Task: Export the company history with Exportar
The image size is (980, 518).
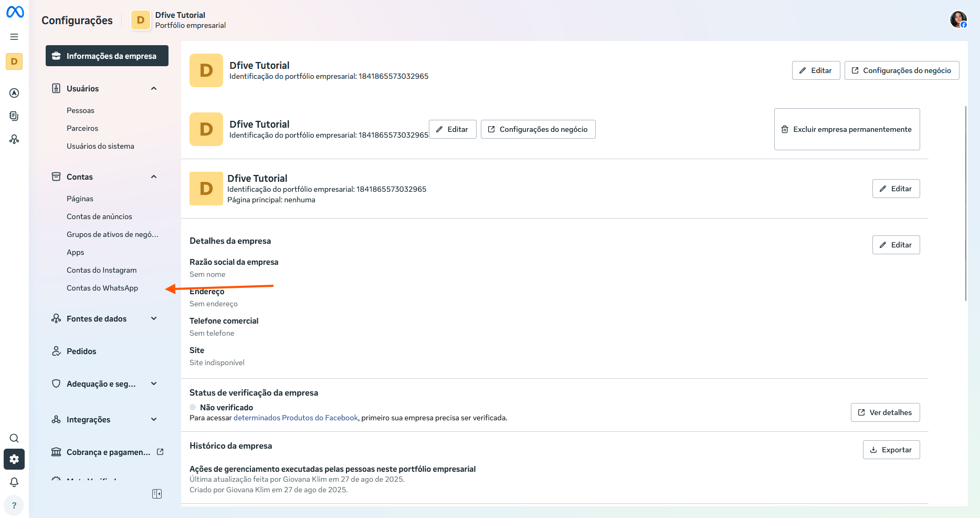Action: pyautogui.click(x=891, y=450)
